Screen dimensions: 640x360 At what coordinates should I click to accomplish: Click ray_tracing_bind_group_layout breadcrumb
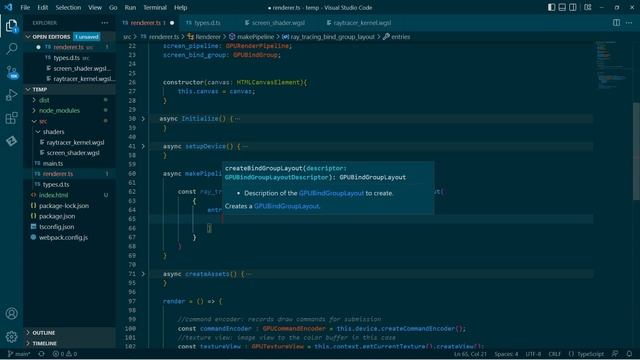tap(332, 37)
